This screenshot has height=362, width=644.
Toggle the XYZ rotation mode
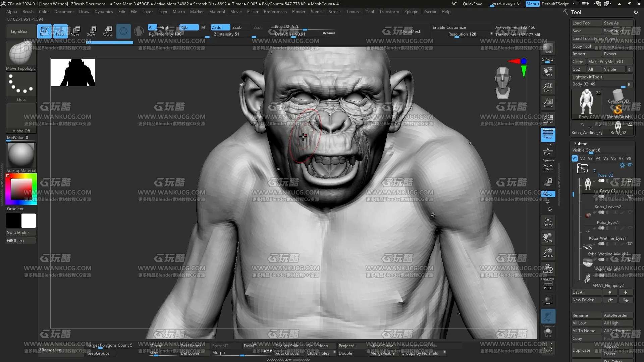(x=548, y=194)
